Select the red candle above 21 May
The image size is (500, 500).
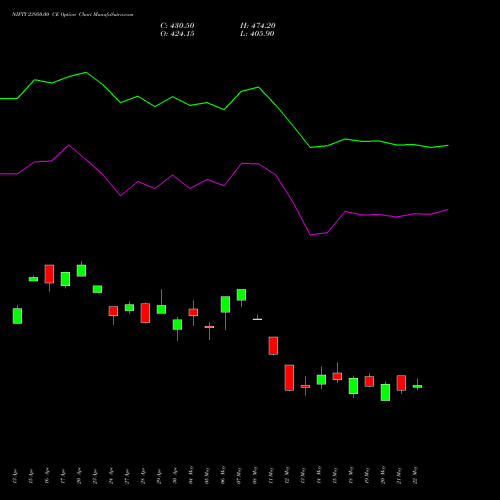[x=401, y=383]
